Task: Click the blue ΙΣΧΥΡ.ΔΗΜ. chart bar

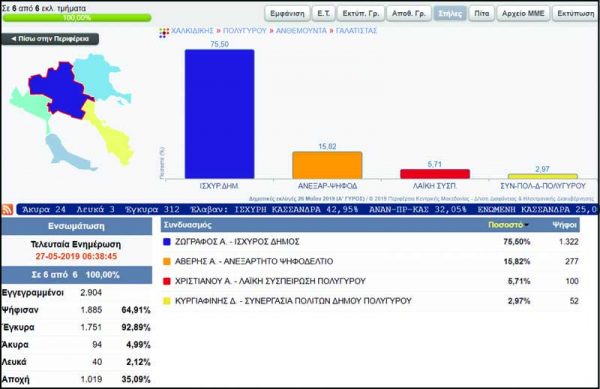Action: pos(219,114)
